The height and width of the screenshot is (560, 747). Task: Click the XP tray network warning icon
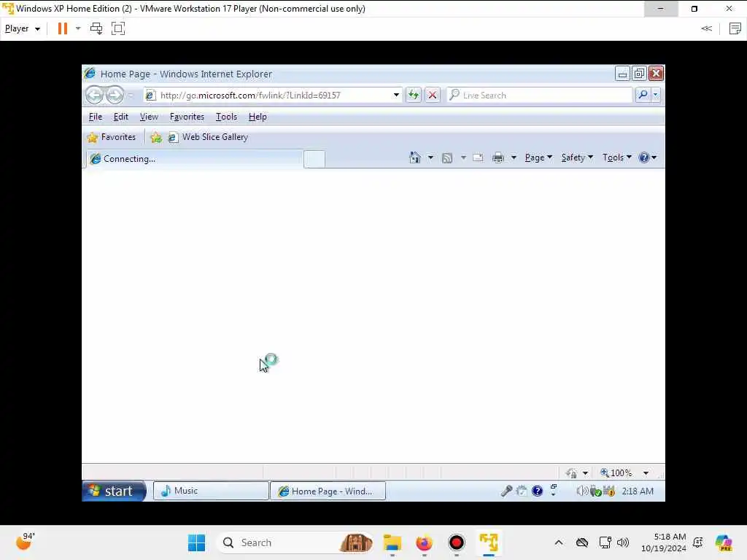pos(609,491)
